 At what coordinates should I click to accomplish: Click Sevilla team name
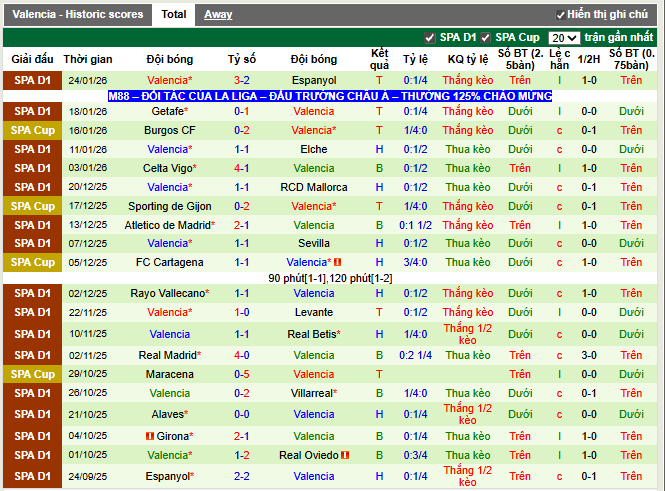click(314, 243)
